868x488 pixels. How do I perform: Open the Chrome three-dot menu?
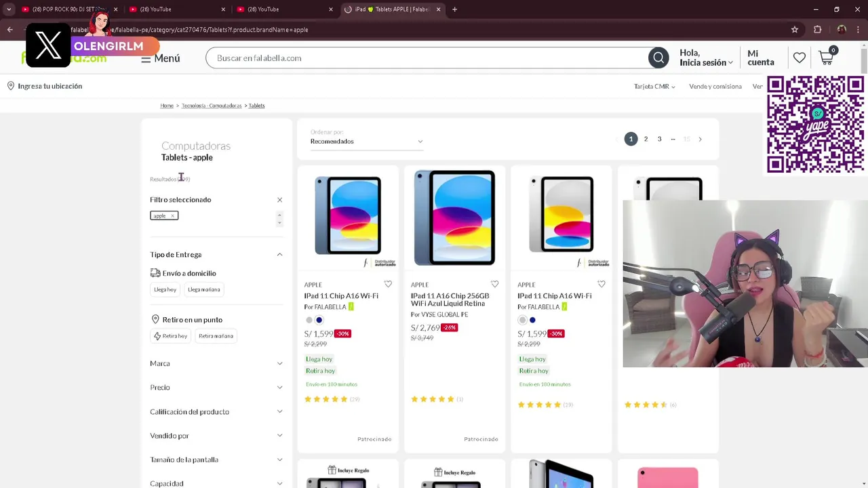pos(859,30)
